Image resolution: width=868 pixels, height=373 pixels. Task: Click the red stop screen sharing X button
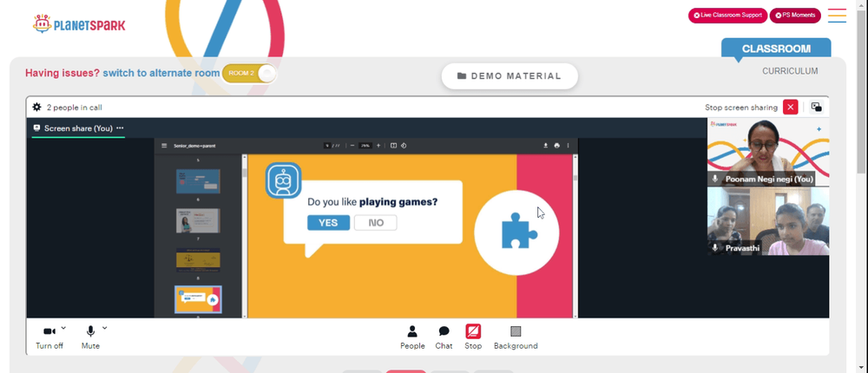point(791,108)
